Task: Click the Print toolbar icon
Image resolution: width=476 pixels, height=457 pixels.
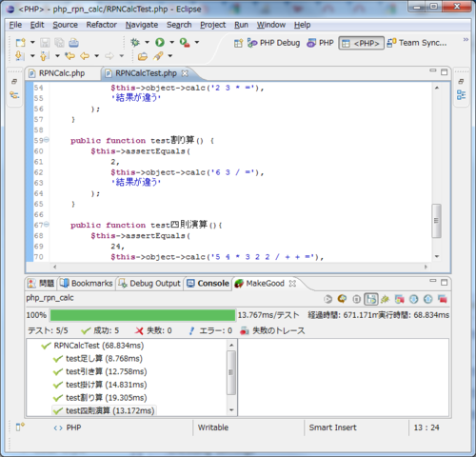Action: click(x=73, y=42)
